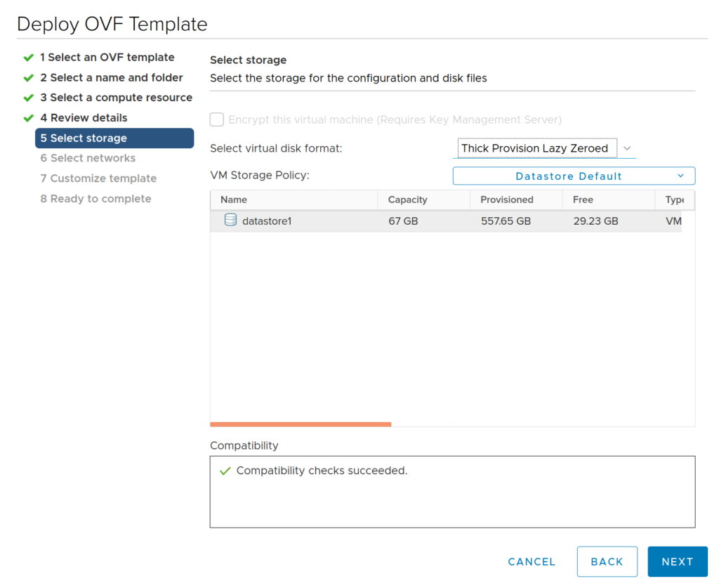Click the orange horizontal scrollbar of the datastore table
The width and height of the screenshot is (719, 588).
301,424
